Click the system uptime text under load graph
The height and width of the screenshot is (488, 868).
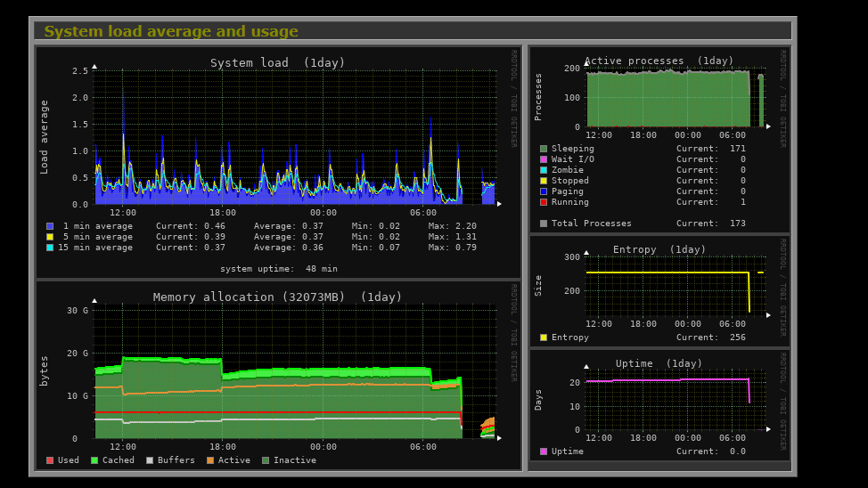coord(278,269)
